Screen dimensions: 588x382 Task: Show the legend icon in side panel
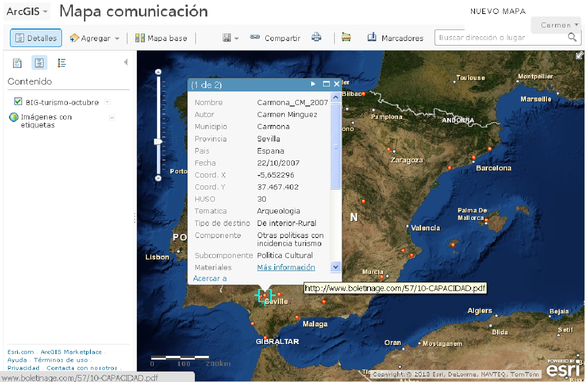[x=61, y=63]
